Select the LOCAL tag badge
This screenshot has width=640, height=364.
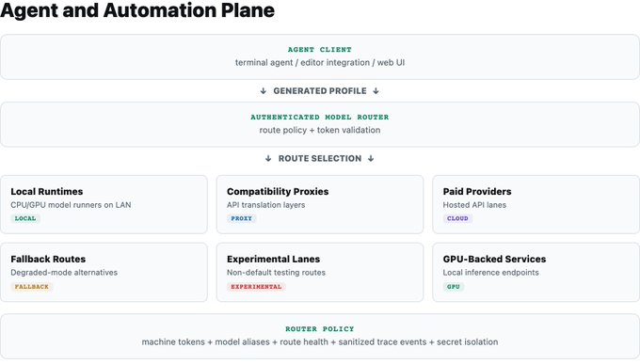[x=25, y=218]
